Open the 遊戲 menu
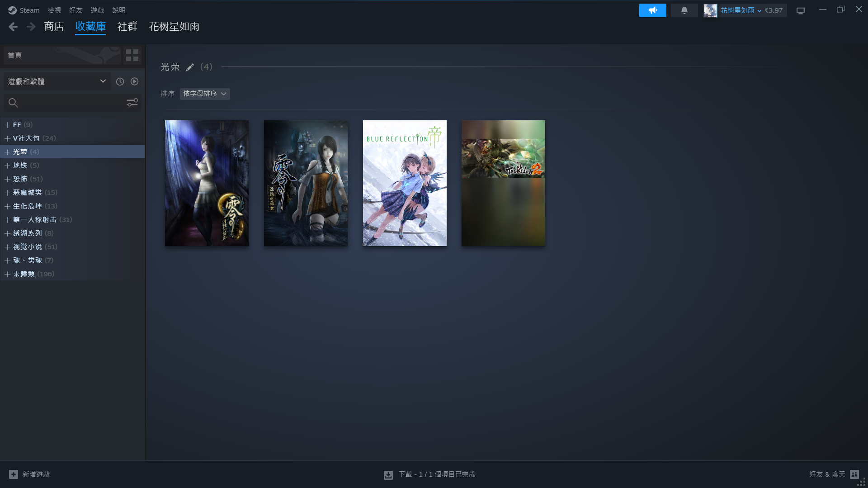The image size is (868, 488). (97, 10)
